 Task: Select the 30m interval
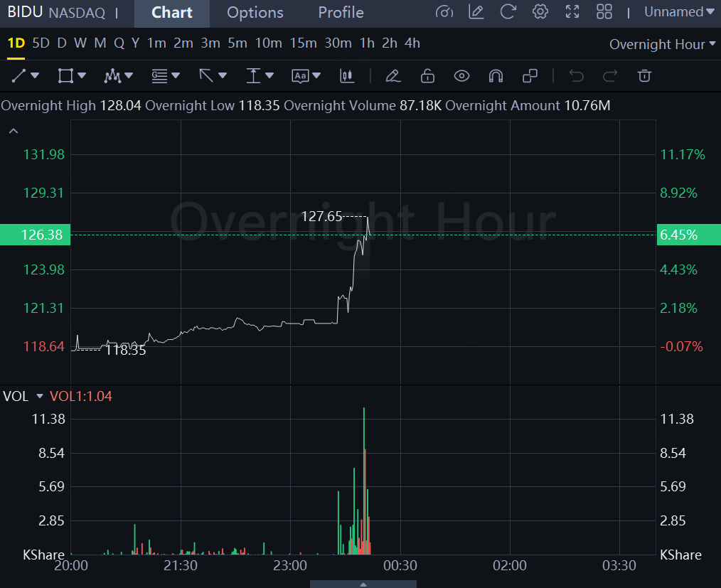click(338, 43)
